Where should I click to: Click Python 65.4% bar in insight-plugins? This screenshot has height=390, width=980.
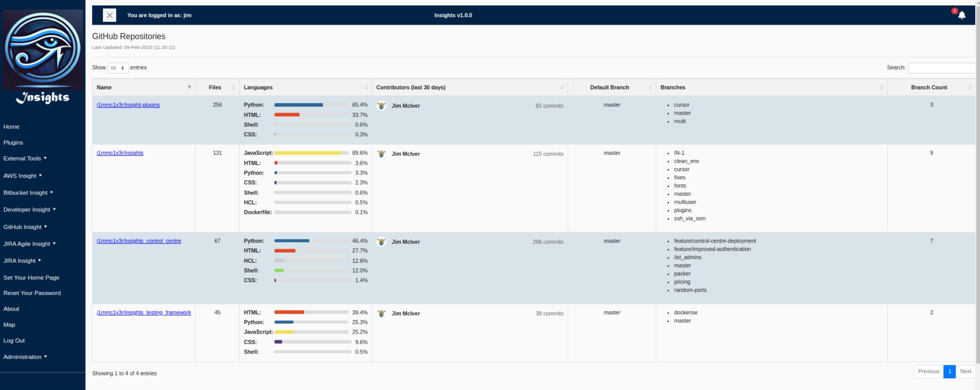point(311,105)
